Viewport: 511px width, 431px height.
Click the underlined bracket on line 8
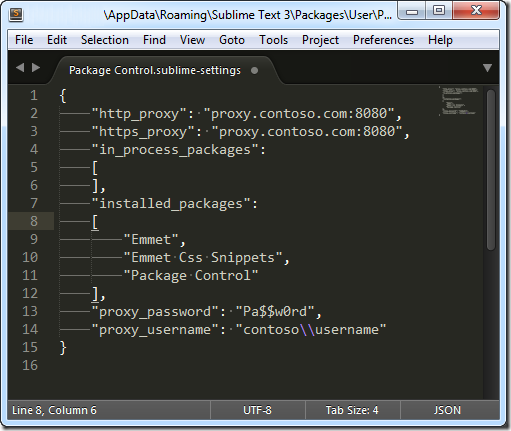coord(95,222)
